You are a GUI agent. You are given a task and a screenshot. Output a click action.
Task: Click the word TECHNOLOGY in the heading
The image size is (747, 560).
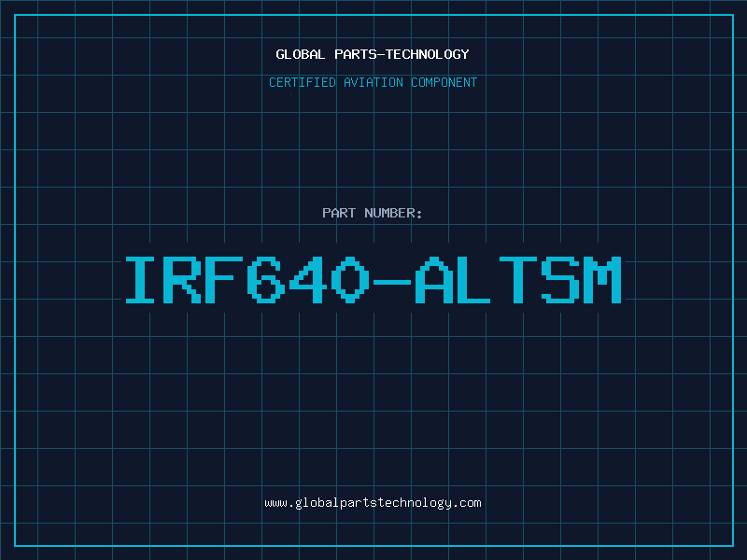click(428, 54)
